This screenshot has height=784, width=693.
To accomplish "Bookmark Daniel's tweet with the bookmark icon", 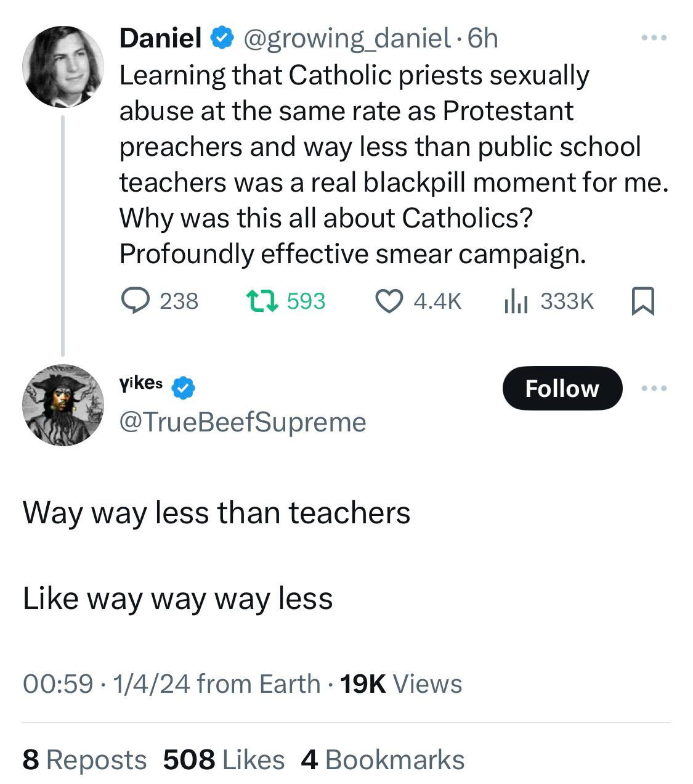I will (644, 301).
